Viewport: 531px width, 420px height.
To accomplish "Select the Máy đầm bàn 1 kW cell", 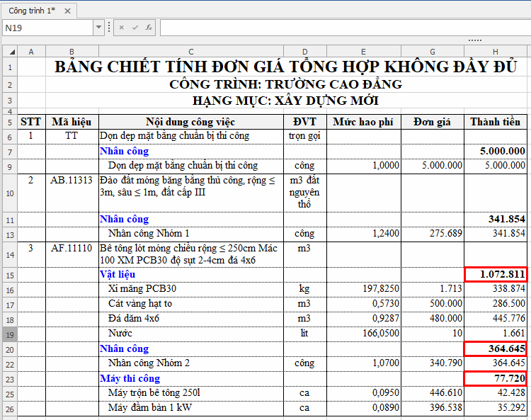I will 191,409.
